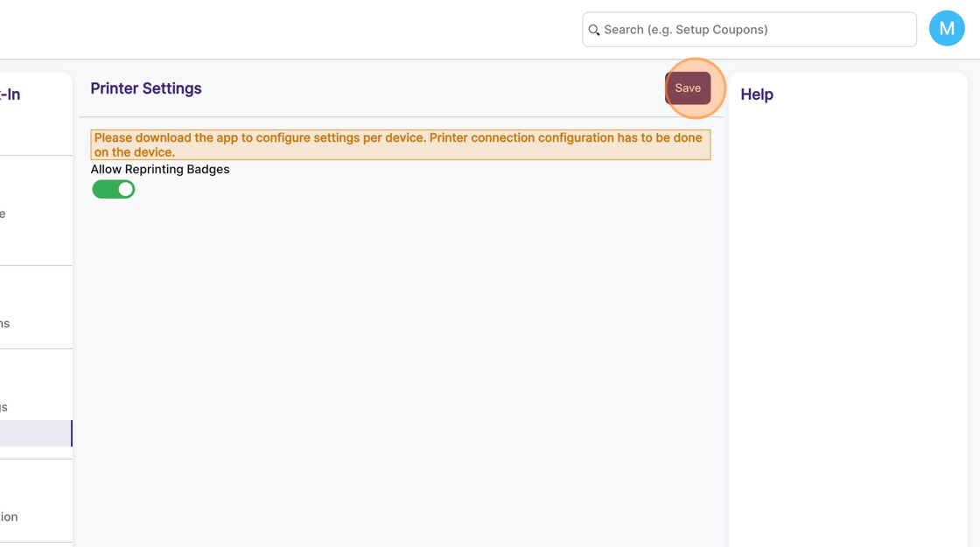Save the printer settings

pyautogui.click(x=688, y=88)
